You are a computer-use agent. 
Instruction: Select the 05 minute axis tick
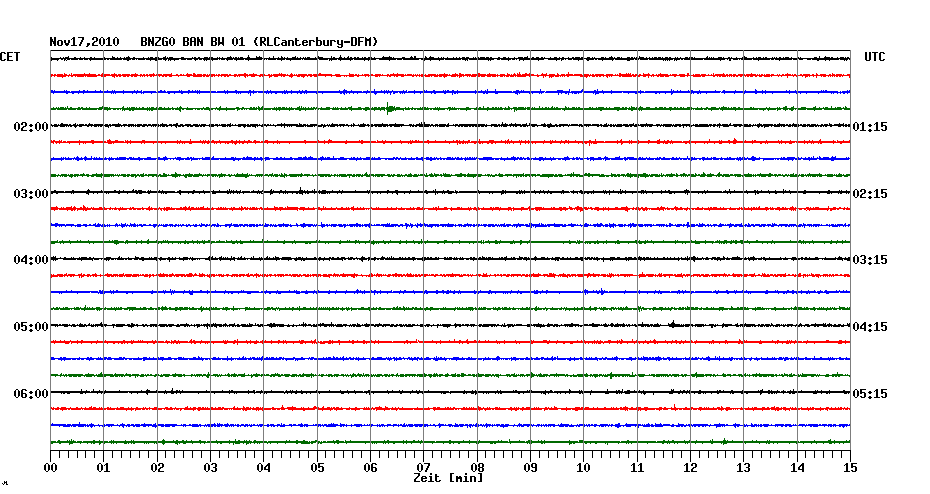(317, 467)
